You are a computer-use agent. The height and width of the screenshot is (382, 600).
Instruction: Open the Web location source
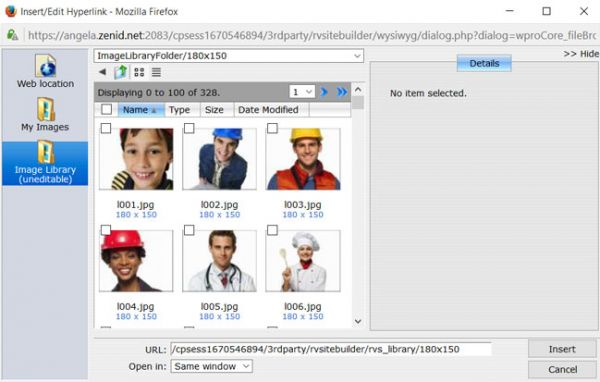[45, 71]
